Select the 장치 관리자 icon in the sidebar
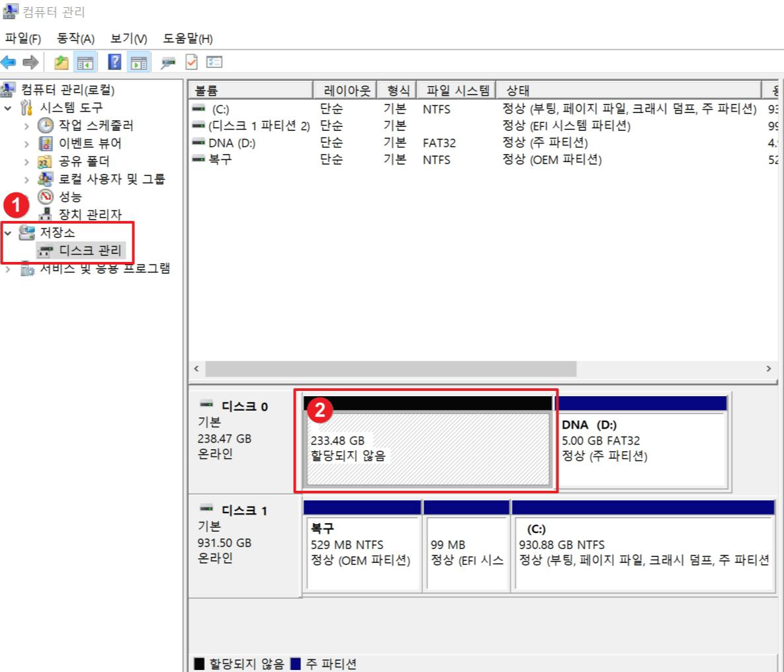The image size is (784, 672). pyautogui.click(x=45, y=213)
